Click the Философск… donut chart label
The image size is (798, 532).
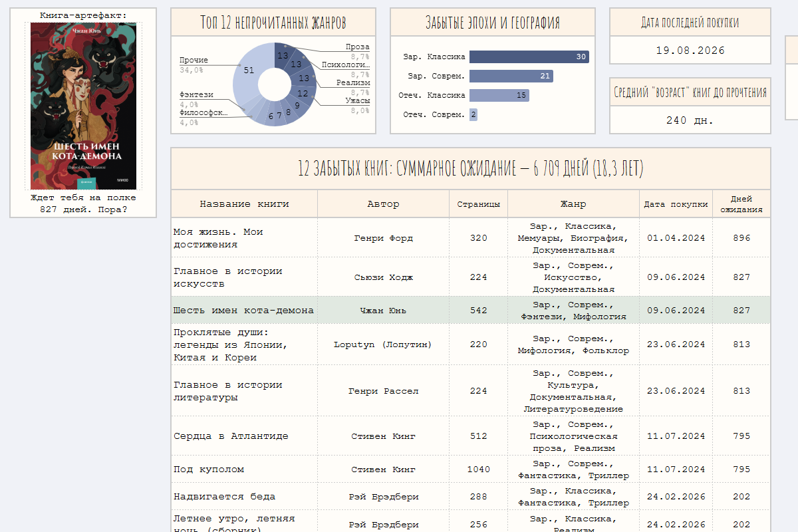click(203, 113)
